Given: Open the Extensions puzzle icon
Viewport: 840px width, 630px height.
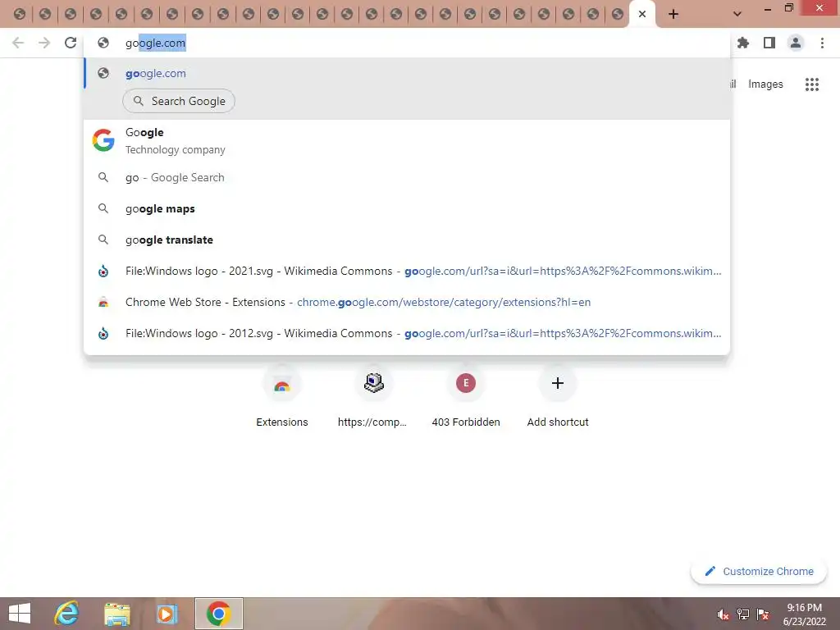Looking at the screenshot, I should click(x=743, y=43).
